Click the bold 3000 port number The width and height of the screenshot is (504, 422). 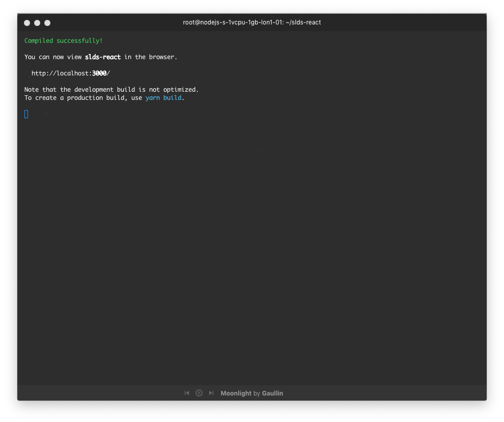99,73
